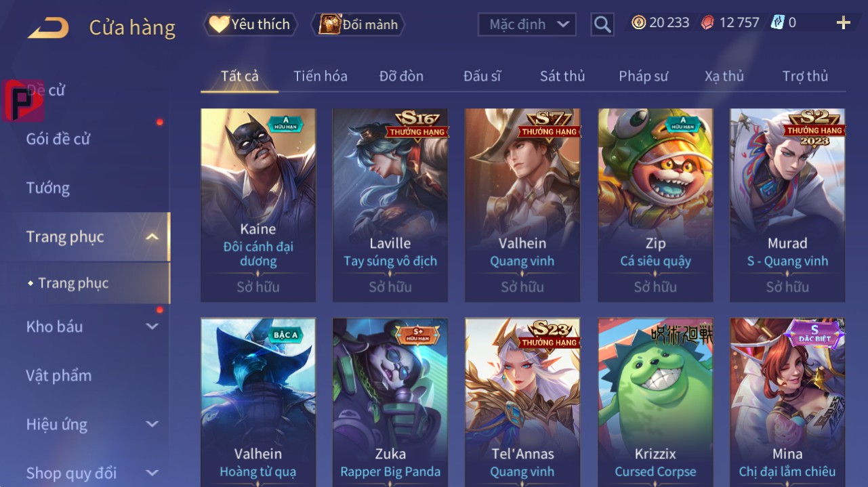Collapse the Trang phục sidebar section

pos(152,237)
